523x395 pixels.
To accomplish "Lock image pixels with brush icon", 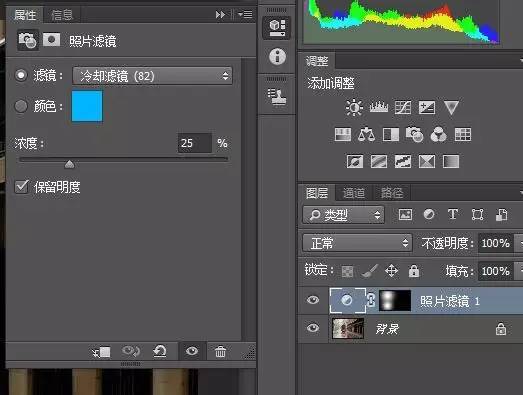I will click(x=370, y=271).
